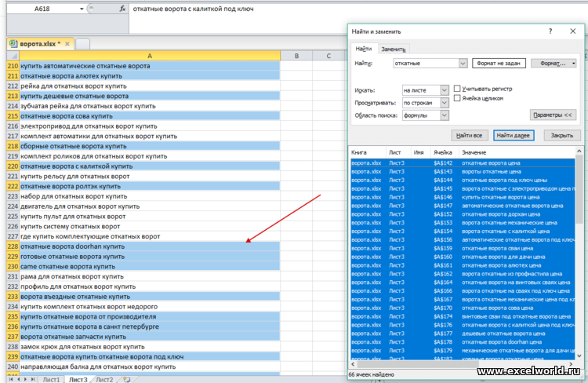Open the Область поиска combo box

[x=425, y=115]
